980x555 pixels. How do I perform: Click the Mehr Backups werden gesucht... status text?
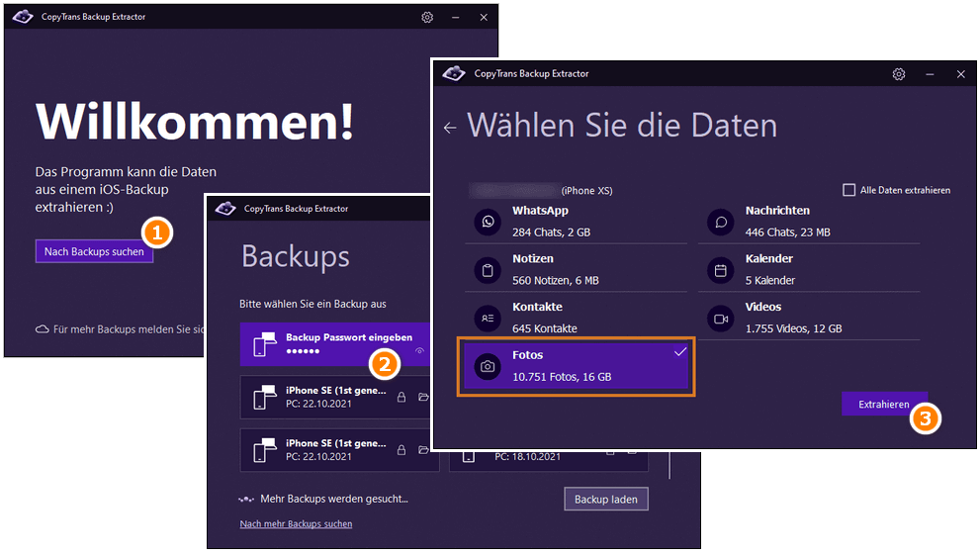pos(333,499)
